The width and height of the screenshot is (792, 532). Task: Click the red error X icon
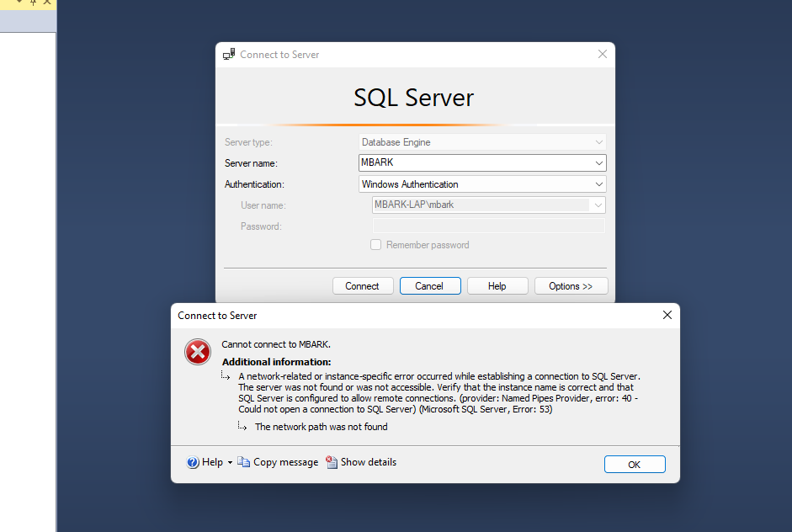click(x=198, y=352)
